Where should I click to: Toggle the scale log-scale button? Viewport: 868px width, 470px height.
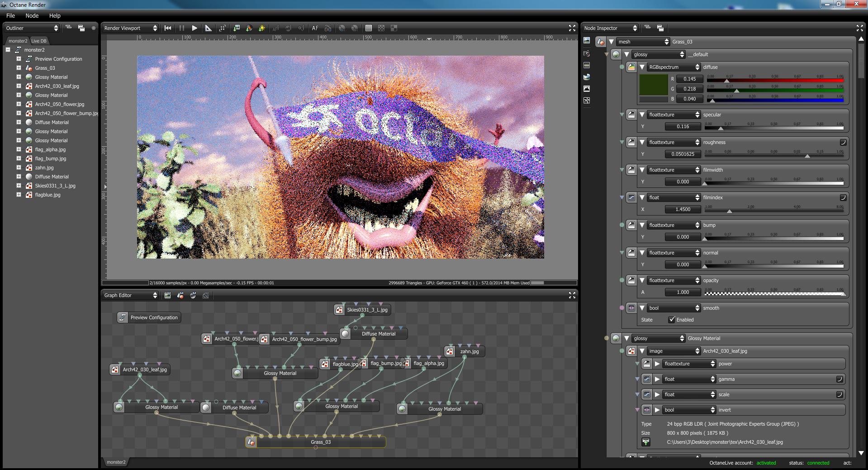pyautogui.click(x=839, y=394)
